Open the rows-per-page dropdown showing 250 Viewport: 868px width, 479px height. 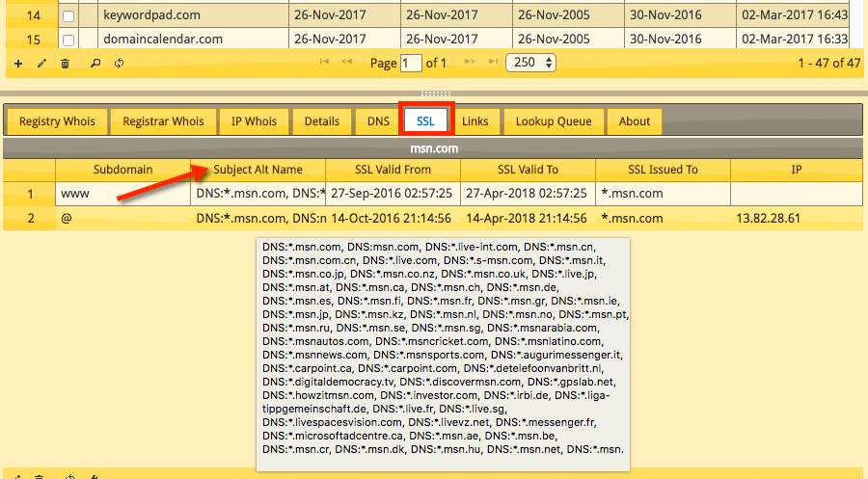click(530, 63)
